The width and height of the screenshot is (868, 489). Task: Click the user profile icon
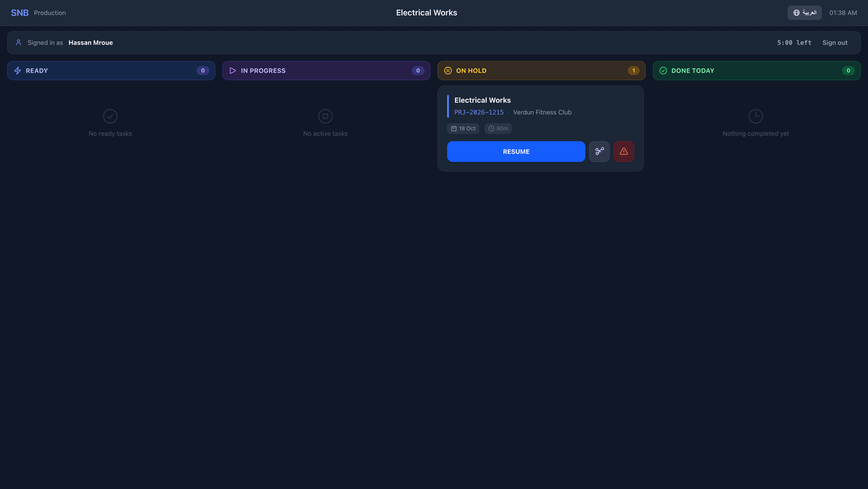[x=18, y=42]
